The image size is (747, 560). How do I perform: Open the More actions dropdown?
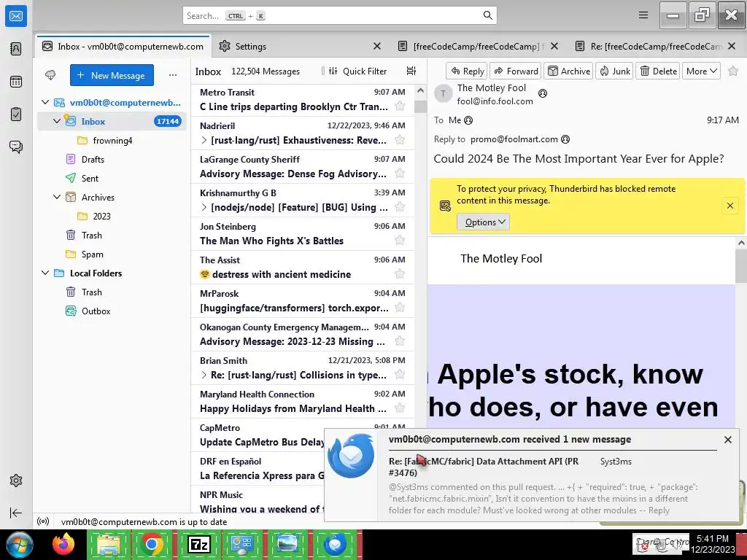point(701,71)
